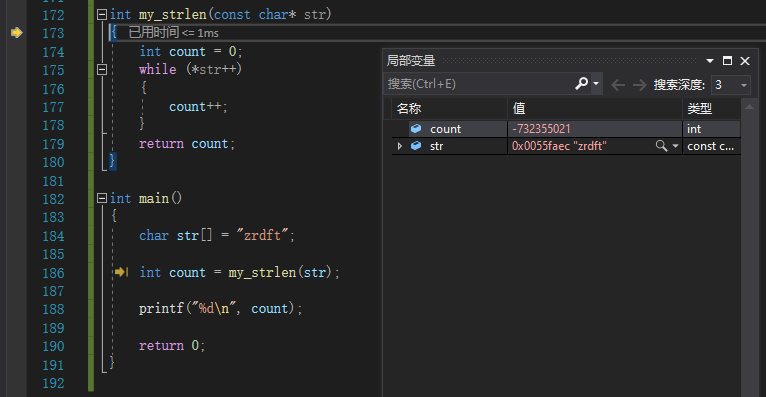Screen dimensions: 766x397
Task: Click the Locals window options dropdown arrow
Action: pyautogui.click(x=710, y=61)
